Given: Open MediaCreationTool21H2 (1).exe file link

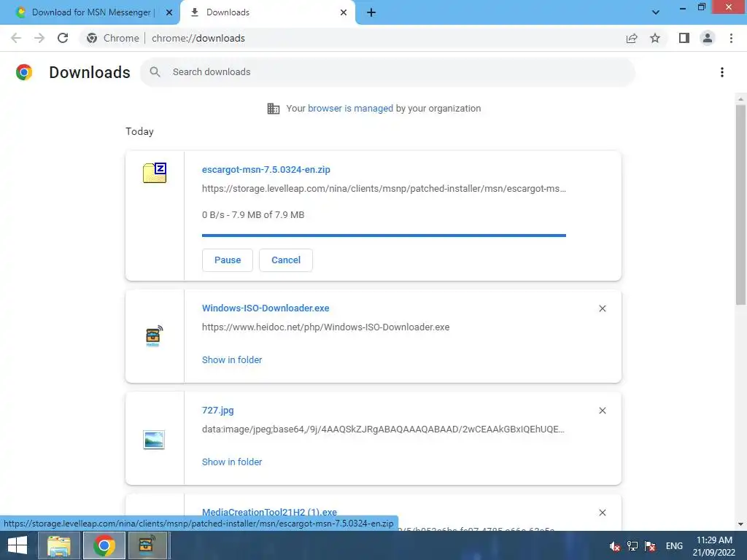Looking at the screenshot, I should (x=269, y=513).
